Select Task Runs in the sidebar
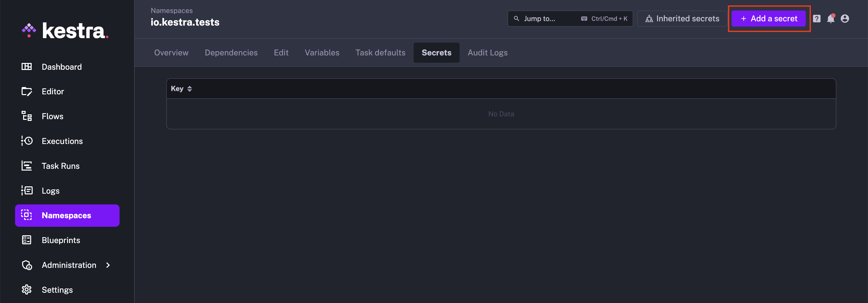The width and height of the screenshot is (868, 303). click(x=61, y=166)
